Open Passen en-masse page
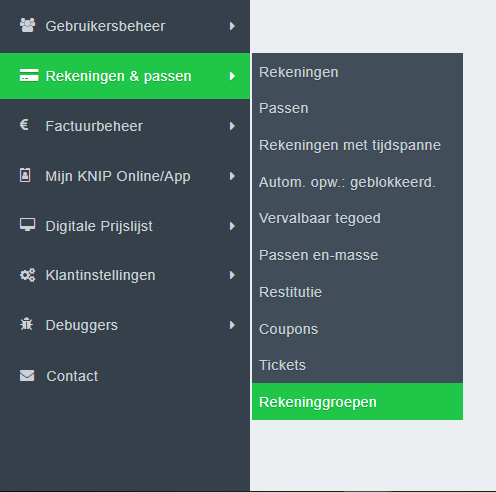 [357, 255]
